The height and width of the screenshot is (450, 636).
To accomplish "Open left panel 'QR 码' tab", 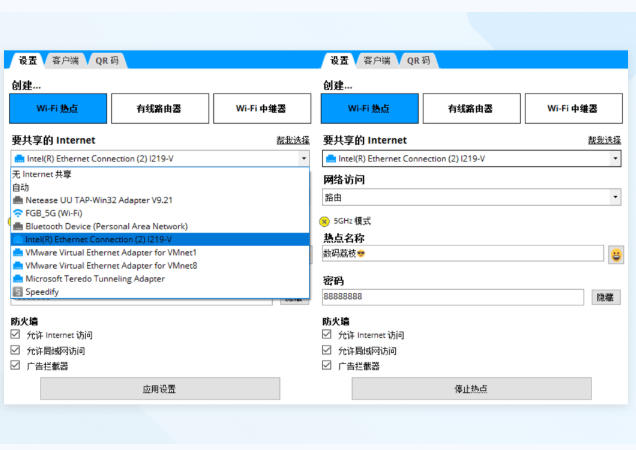I will [107, 60].
